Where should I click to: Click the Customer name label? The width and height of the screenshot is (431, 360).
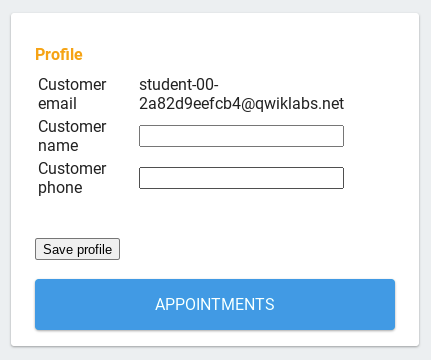[72, 136]
